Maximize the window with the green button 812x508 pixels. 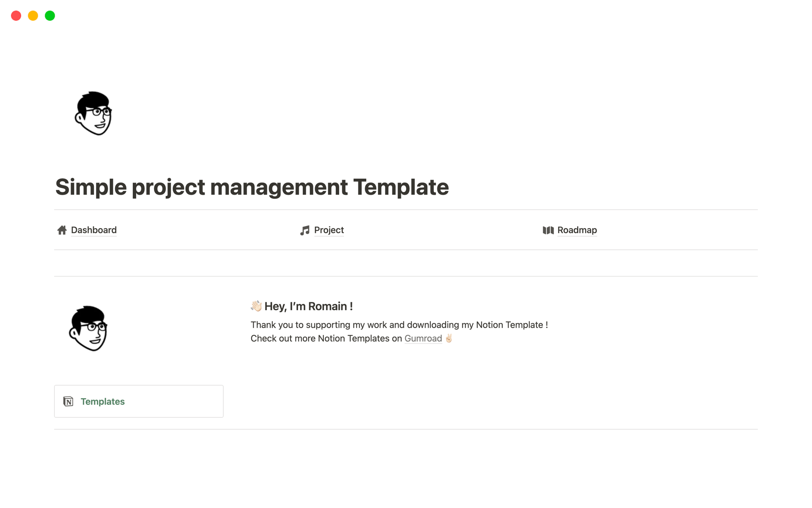tap(50, 16)
